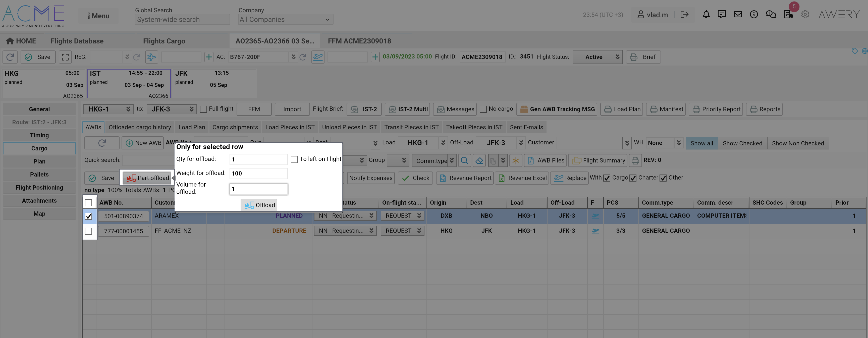Switch to Offloaded cargo history tab

click(x=139, y=127)
